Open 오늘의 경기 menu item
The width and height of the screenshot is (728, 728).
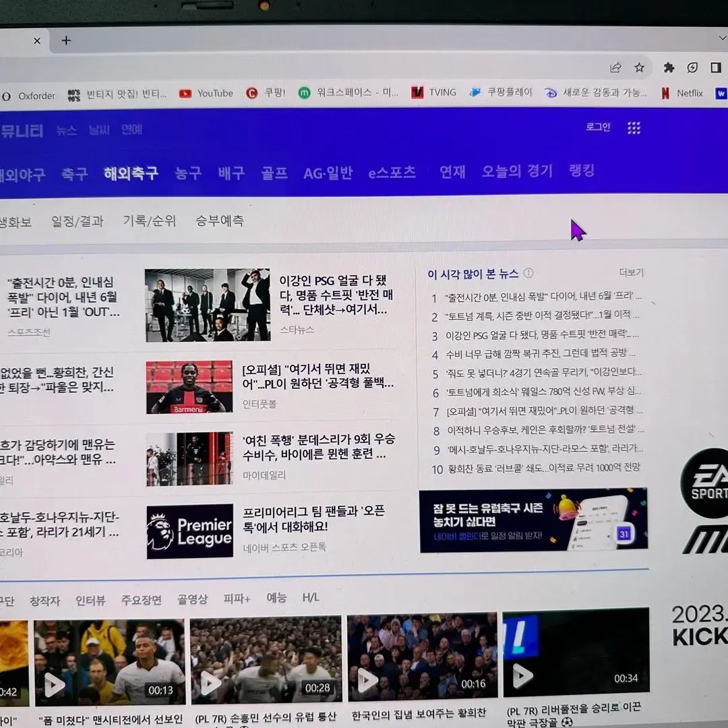[517, 171]
